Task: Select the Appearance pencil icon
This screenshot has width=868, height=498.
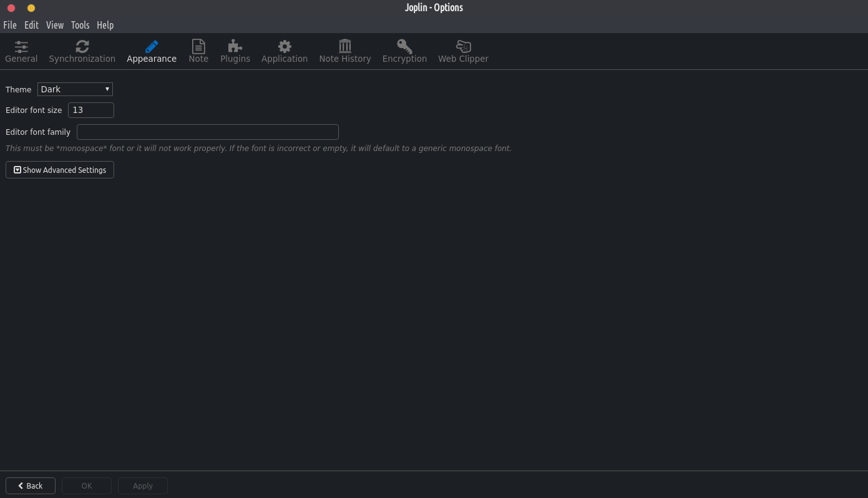Action: coord(152,47)
